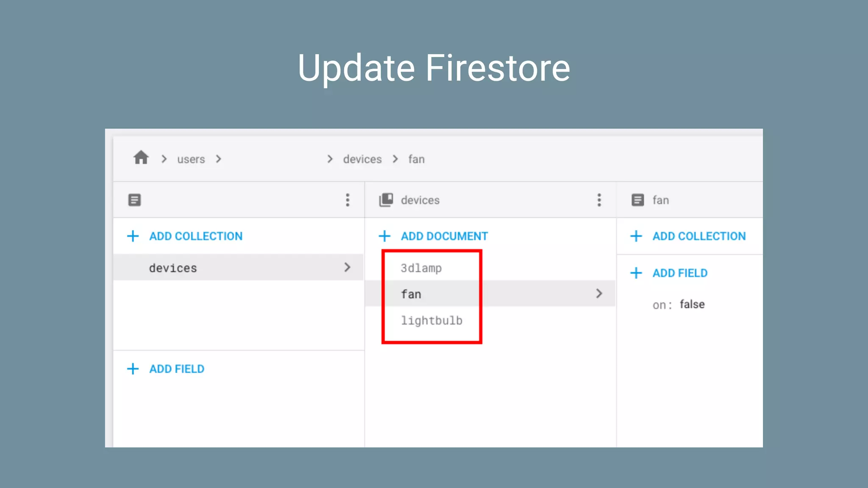The image size is (868, 488).
Task: Click the plus icon beside ADD DOCUMENT
Action: click(384, 236)
